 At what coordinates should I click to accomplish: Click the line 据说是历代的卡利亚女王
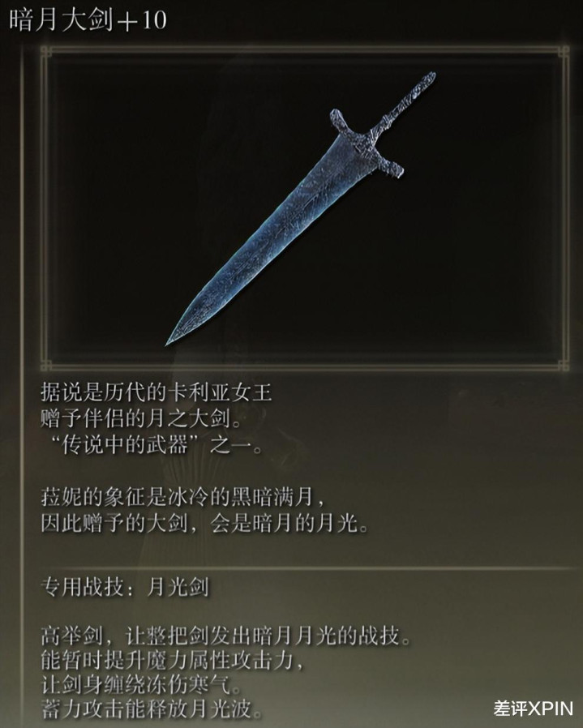[156, 393]
